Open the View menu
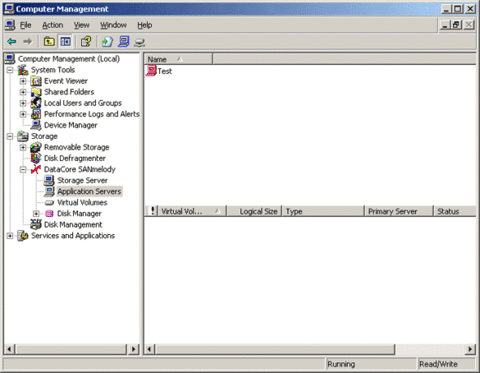 (x=82, y=25)
